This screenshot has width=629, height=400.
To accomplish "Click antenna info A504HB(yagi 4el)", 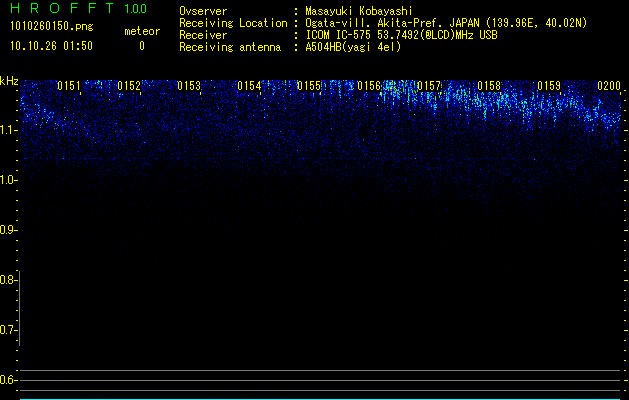I will point(353,47).
